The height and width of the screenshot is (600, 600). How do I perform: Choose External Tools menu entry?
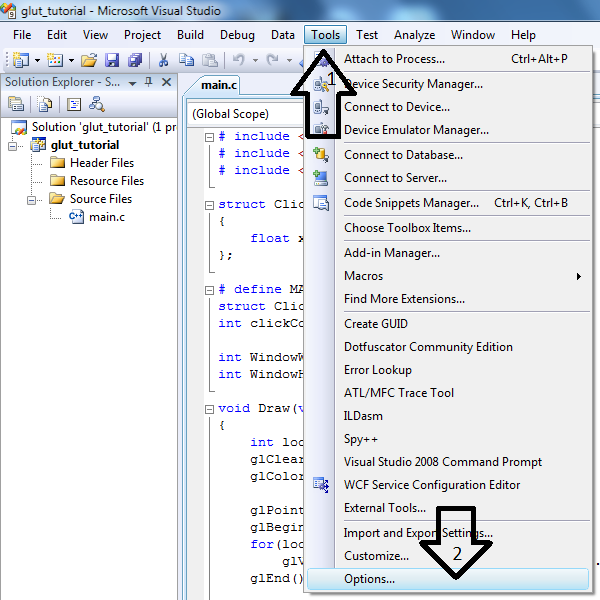pos(448,508)
